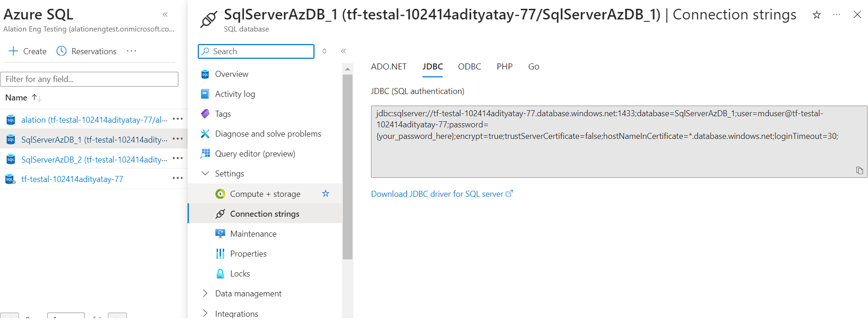The height and width of the screenshot is (320, 868).
Task: Click the Activity log icon
Action: click(205, 94)
